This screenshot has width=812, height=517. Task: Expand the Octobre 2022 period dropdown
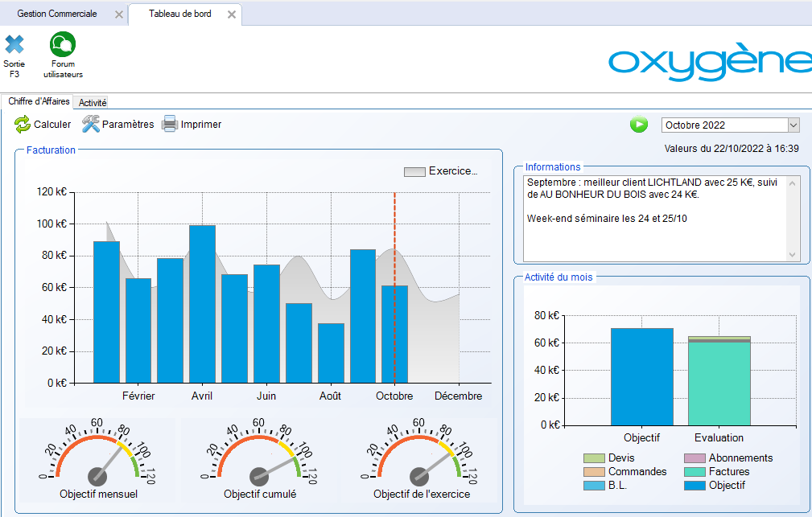coord(793,125)
